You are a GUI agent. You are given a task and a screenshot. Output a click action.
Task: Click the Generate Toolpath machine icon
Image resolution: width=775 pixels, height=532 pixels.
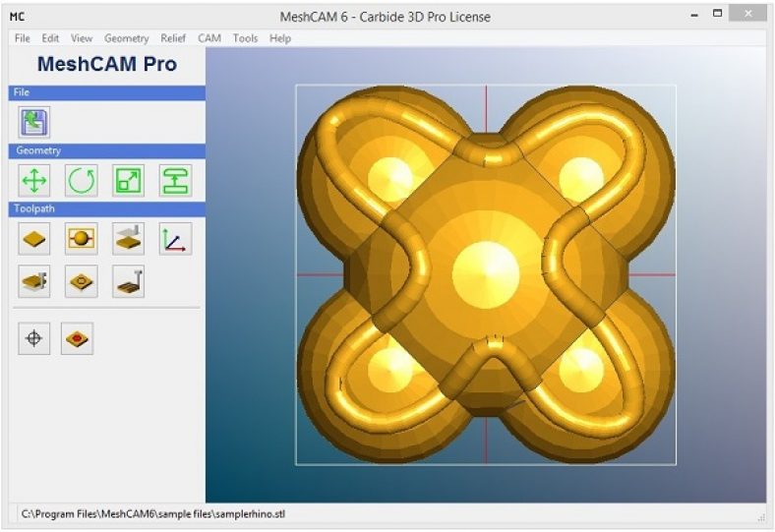[128, 281]
